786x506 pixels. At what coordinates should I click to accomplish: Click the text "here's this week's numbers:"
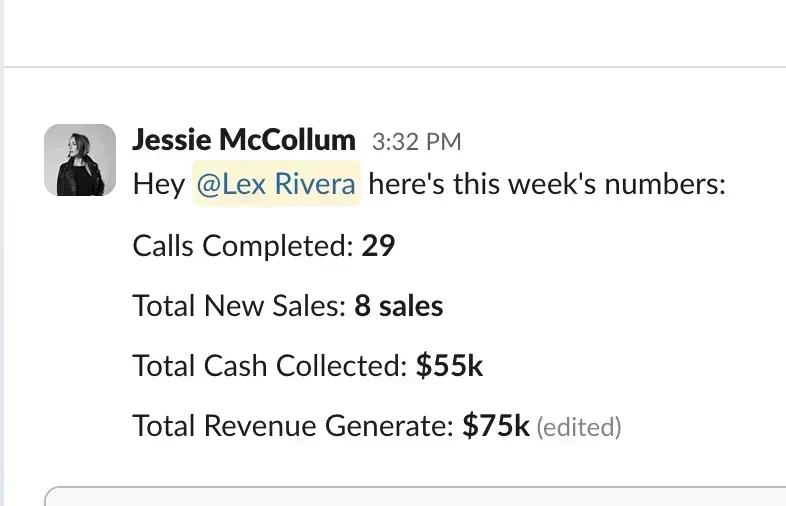coord(546,185)
